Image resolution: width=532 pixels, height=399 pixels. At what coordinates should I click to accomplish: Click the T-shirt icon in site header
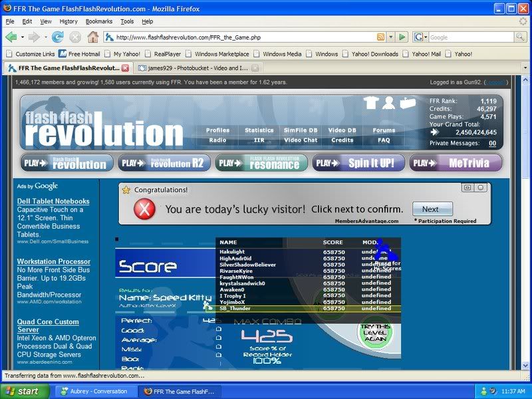tap(372, 102)
